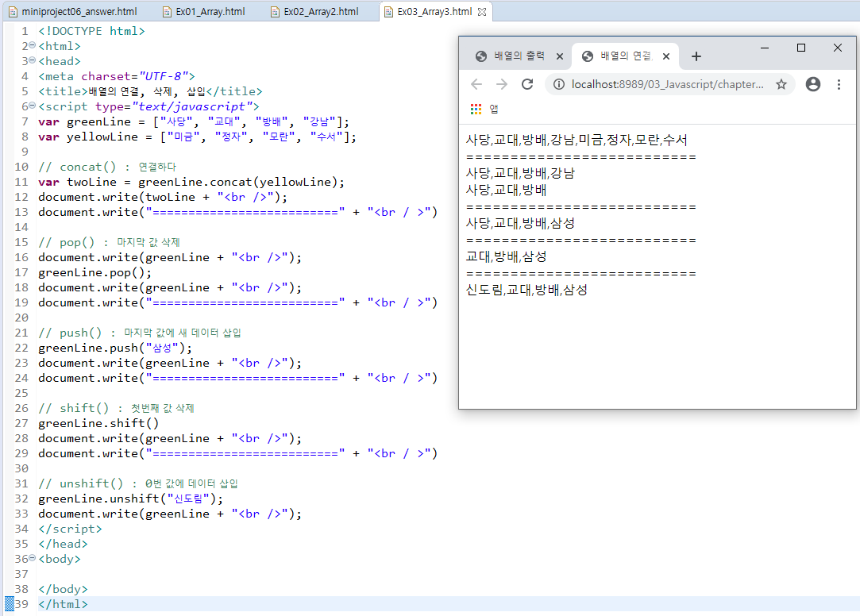This screenshot has height=616, width=860.
Task: Click line number 39 in the gutter
Action: pyautogui.click(x=21, y=604)
